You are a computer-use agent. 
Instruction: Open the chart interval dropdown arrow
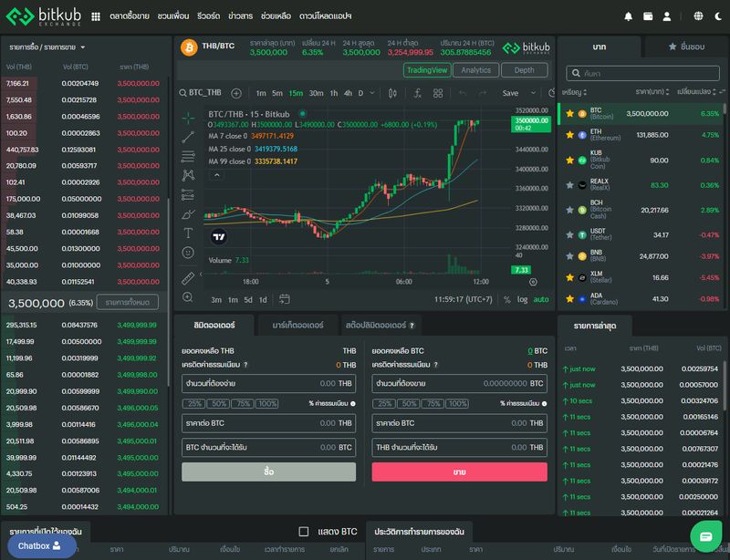click(373, 93)
